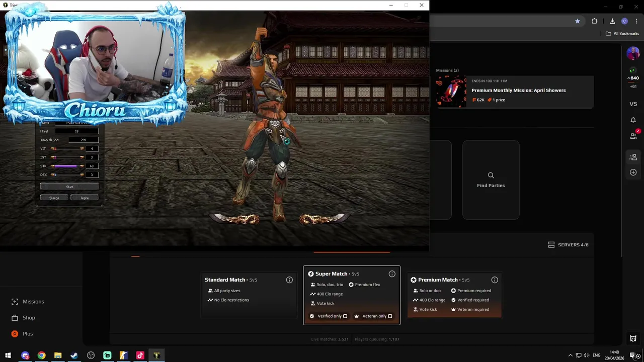Switch ENG input language
This screenshot has height=362, width=644.
pyautogui.click(x=597, y=355)
